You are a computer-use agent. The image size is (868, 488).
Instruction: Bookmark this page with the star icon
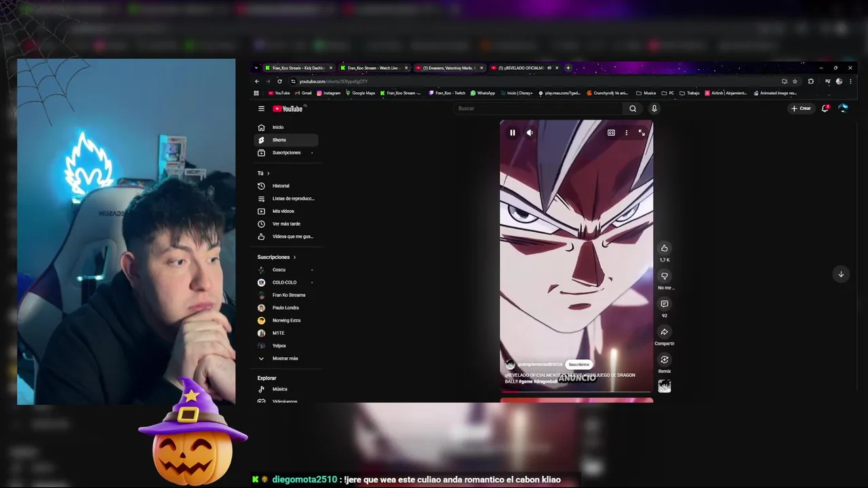(x=795, y=81)
